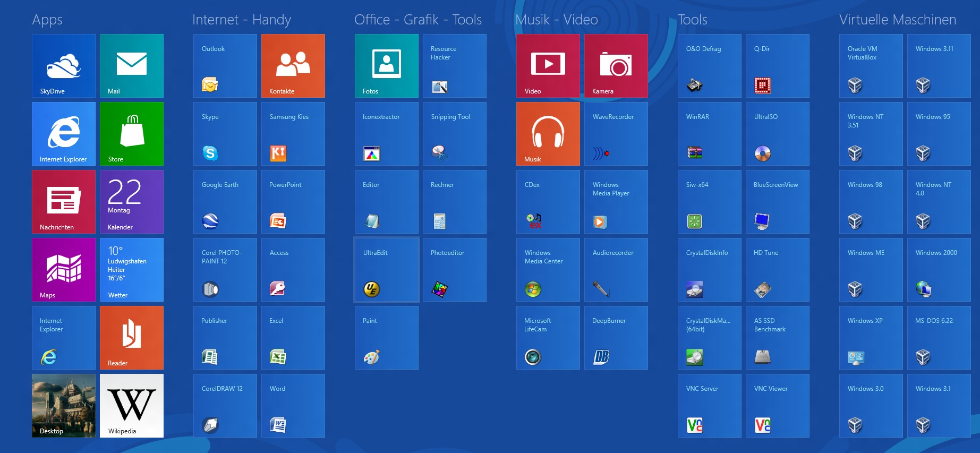Open the Iconextractor tile

[x=387, y=134]
